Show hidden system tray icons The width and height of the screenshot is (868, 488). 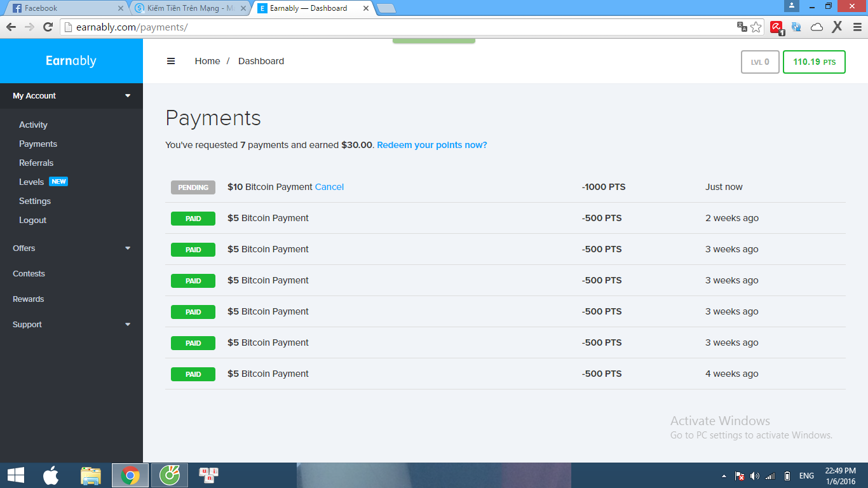pyautogui.click(x=724, y=476)
